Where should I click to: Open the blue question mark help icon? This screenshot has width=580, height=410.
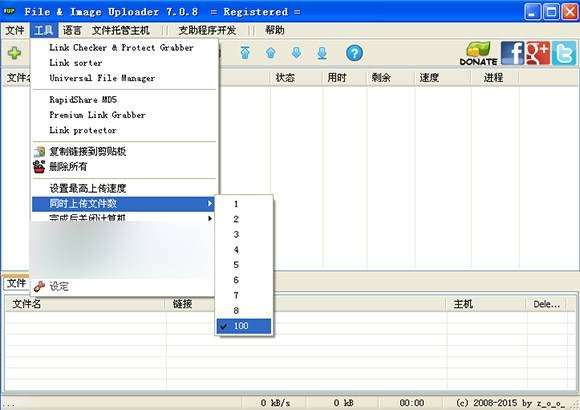pos(354,53)
